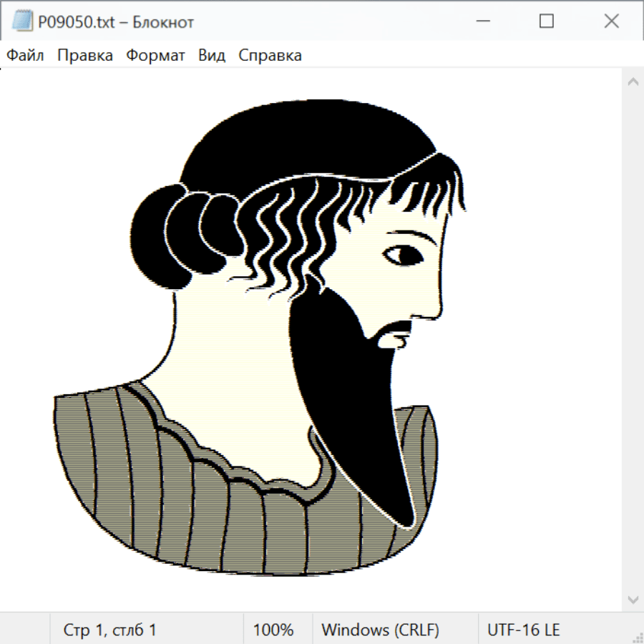Open the Вид menu
Screen dimensions: 644x644
pos(212,56)
